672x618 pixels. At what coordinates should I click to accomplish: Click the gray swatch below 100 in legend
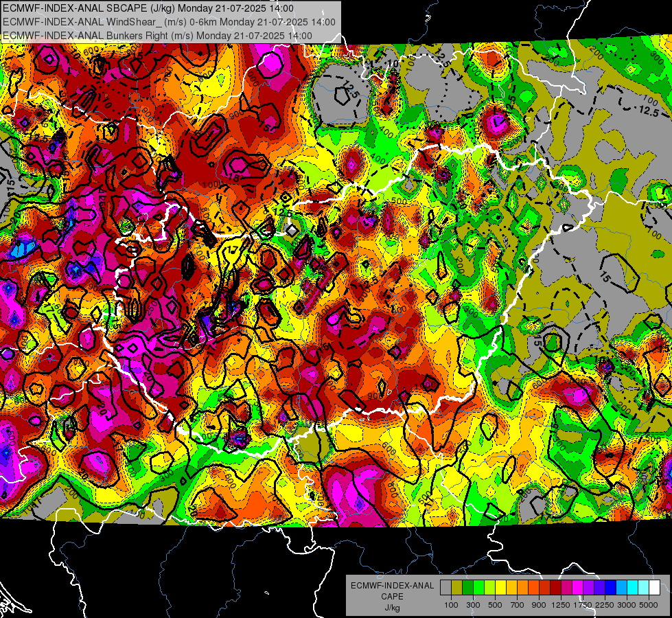(x=445, y=588)
